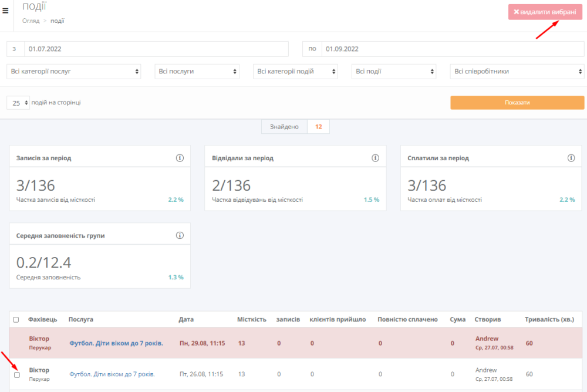Expand the Всі категорії подій dropdown
Viewport: 587px width, 392px height.
click(295, 72)
